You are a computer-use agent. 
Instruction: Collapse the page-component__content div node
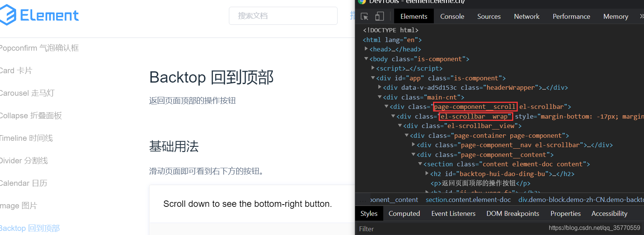pyautogui.click(x=414, y=154)
